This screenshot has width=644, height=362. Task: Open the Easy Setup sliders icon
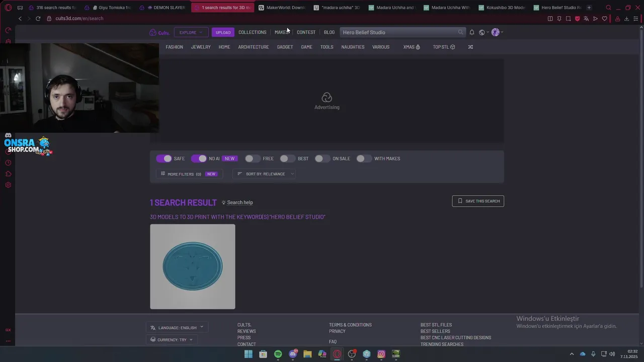(635, 19)
